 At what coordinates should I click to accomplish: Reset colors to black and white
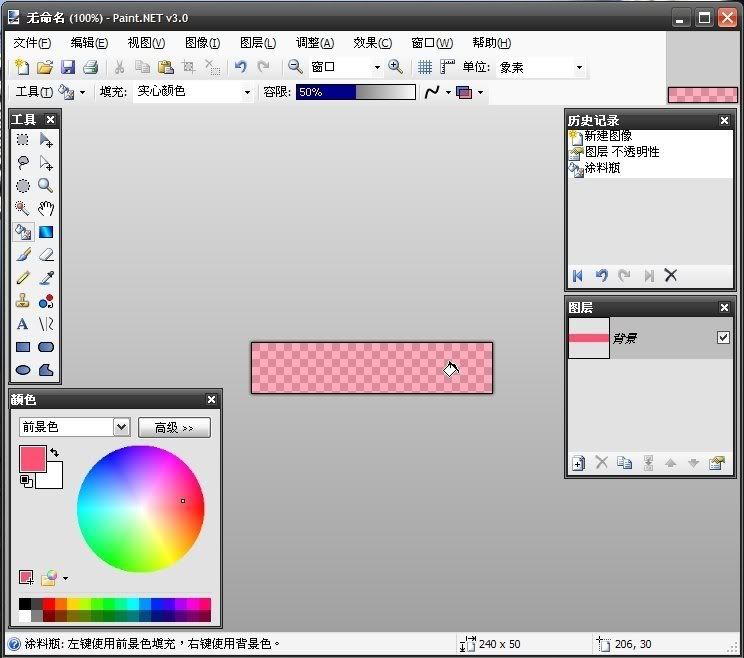click(x=26, y=481)
